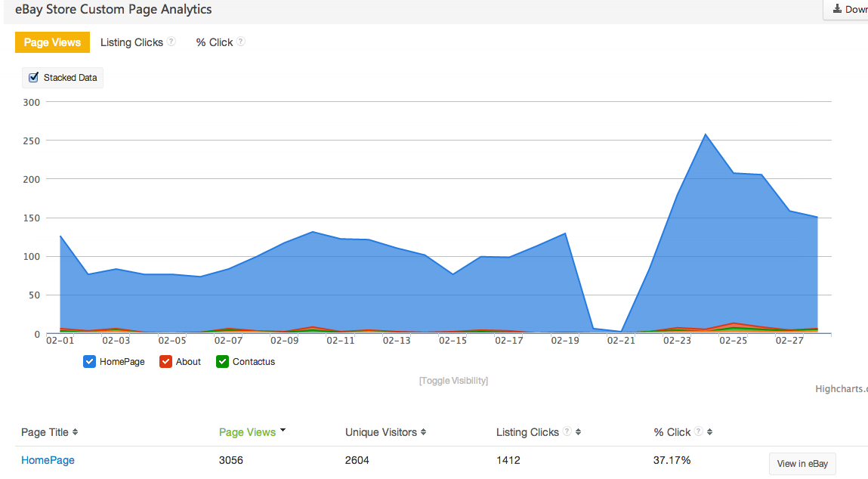Viewport: 868px width, 479px height.
Task: Sort by Listing Clicks using sort arrows
Action: (x=579, y=432)
